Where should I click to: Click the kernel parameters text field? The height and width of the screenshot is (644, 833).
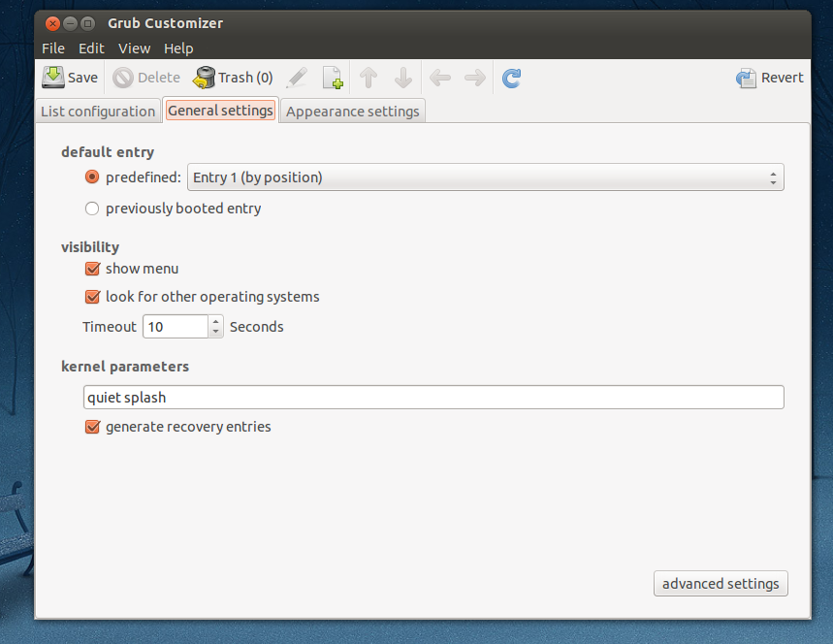pos(433,398)
